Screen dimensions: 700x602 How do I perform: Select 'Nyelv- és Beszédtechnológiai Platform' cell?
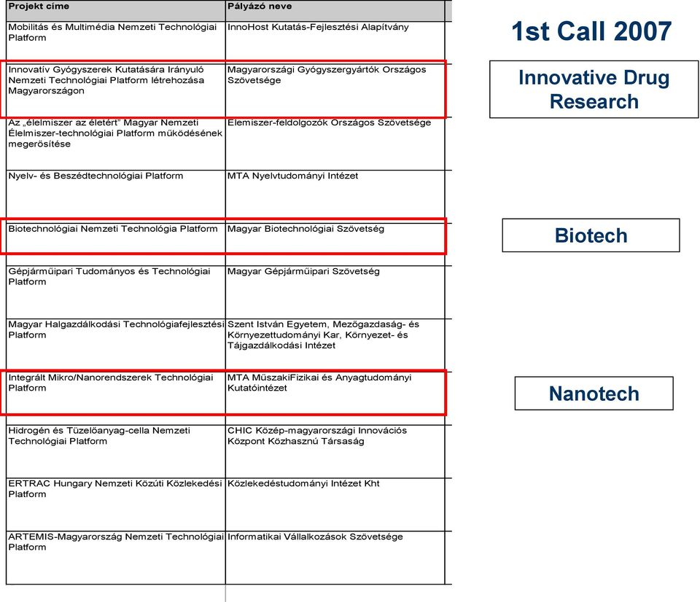(116, 196)
